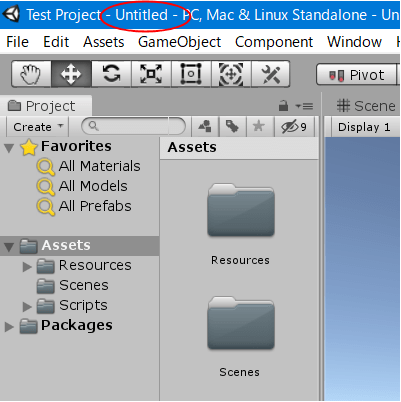Click the Search by Label tag icon

tap(232, 126)
